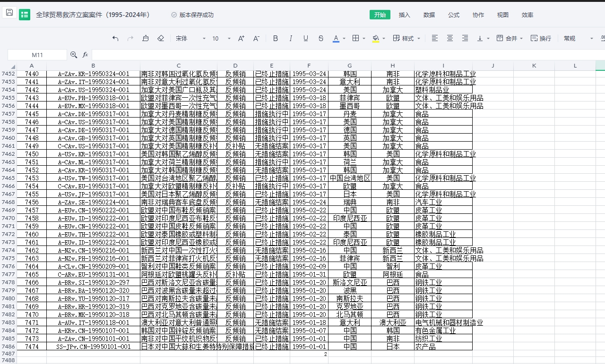The height and width of the screenshot is (364, 605).
Task: Expand the font color dropdown arrow
Action: [x=344, y=38]
